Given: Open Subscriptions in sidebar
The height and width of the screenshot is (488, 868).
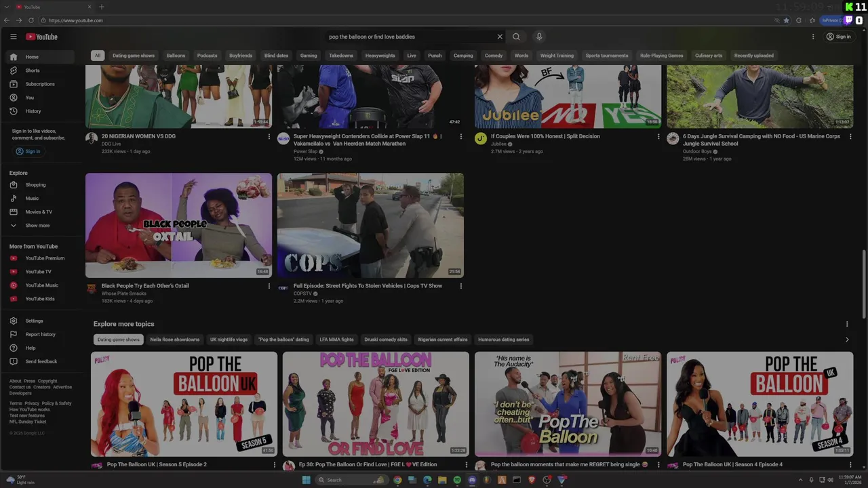Looking at the screenshot, I should click(x=41, y=84).
